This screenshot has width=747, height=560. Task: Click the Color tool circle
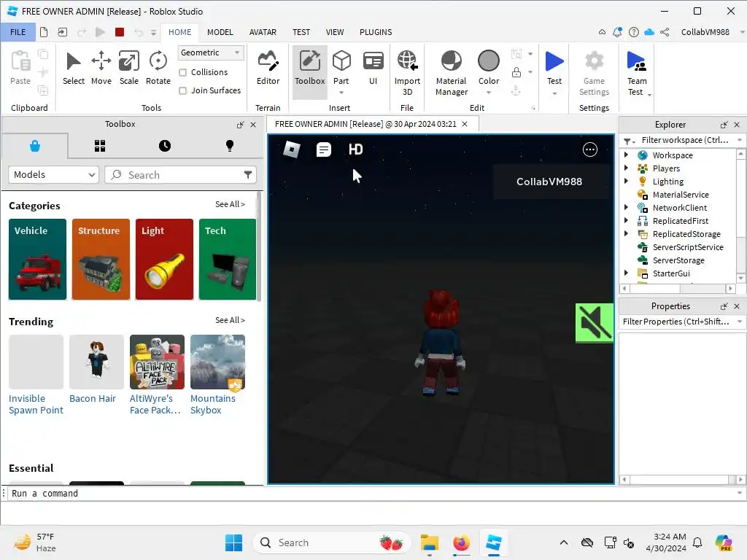click(489, 61)
